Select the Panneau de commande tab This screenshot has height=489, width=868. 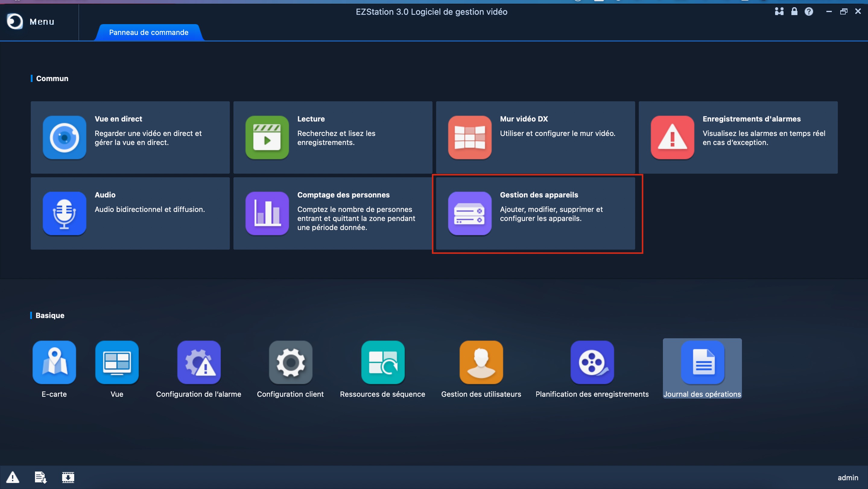149,32
